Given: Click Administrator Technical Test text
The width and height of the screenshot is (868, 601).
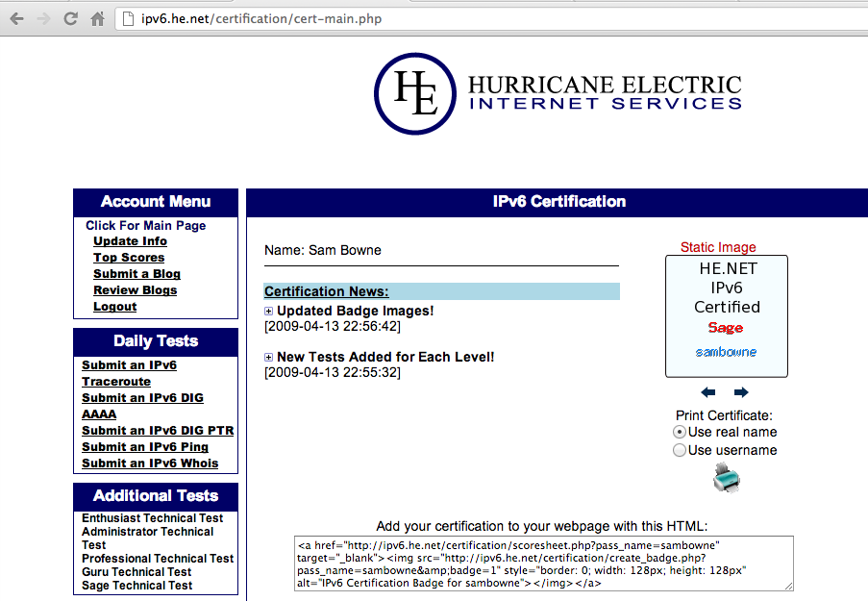Looking at the screenshot, I should 147,538.
